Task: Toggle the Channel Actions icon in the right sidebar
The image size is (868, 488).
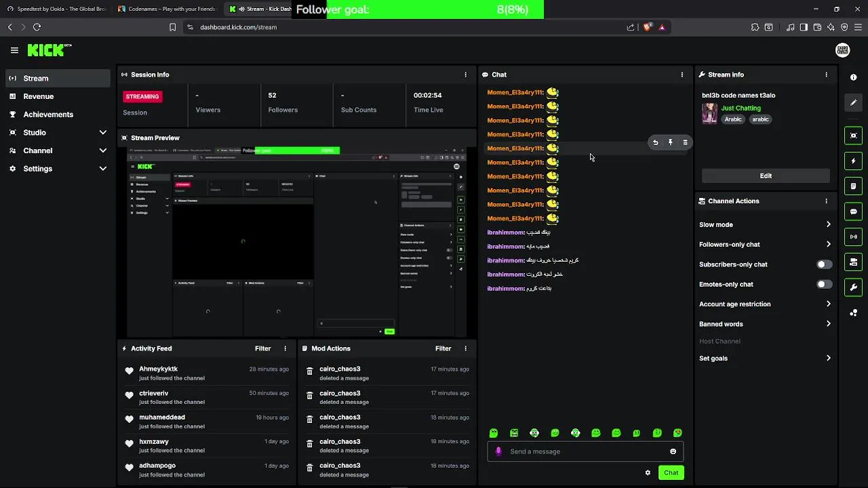Action: 853,262
